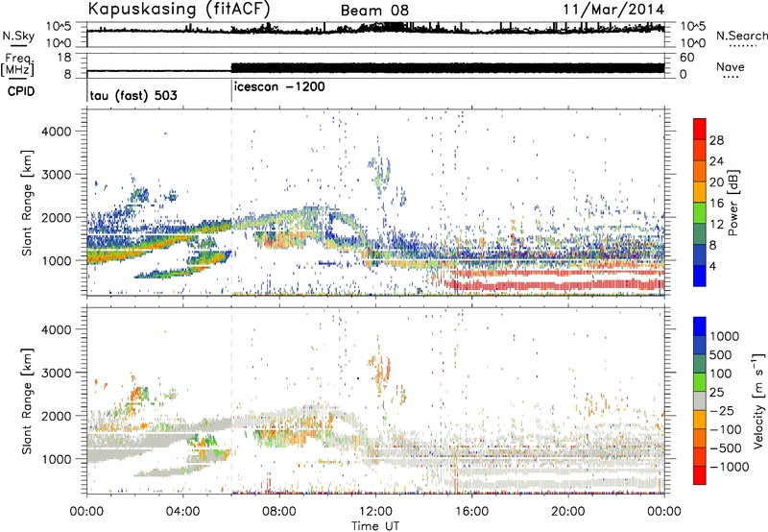Click the 'tau (fast) 503' CPID marker

coord(133,95)
